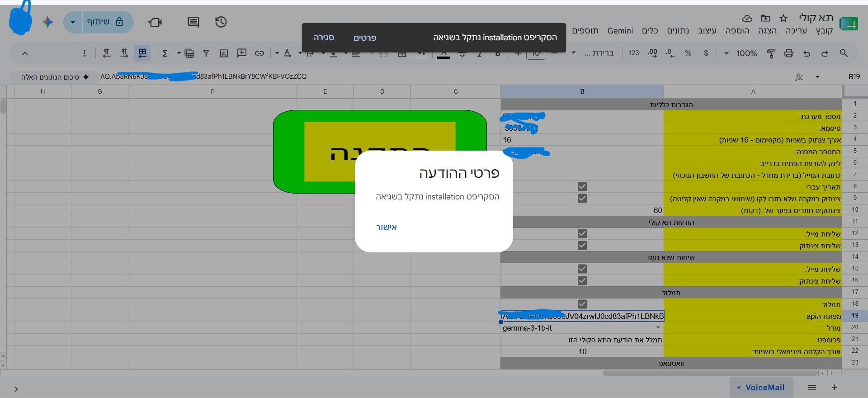Open the Gemini menu
Viewport: 868px width, 398px height.
pyautogui.click(x=620, y=31)
